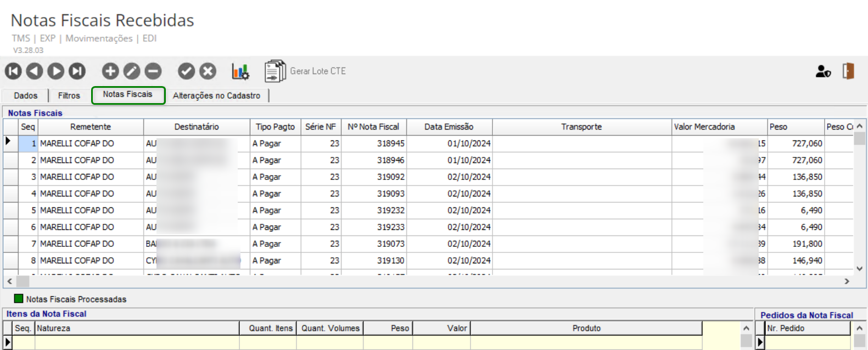Click the Movimentações breadcrumb text
The width and height of the screenshot is (868, 350).
pyautogui.click(x=99, y=38)
